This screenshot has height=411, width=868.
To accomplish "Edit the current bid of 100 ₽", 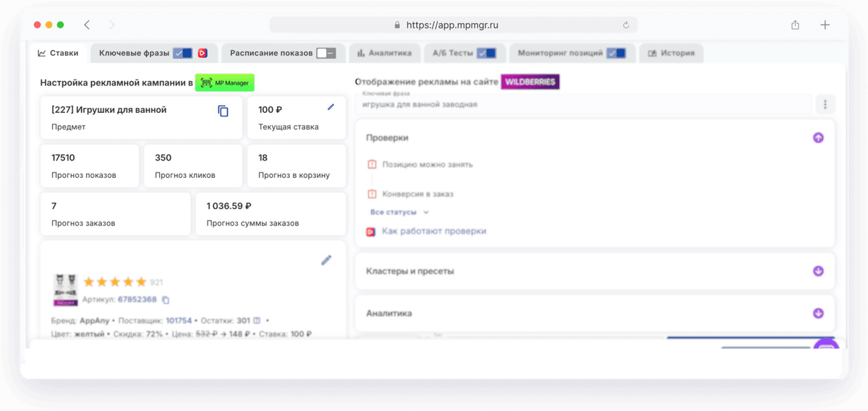I will 331,107.
